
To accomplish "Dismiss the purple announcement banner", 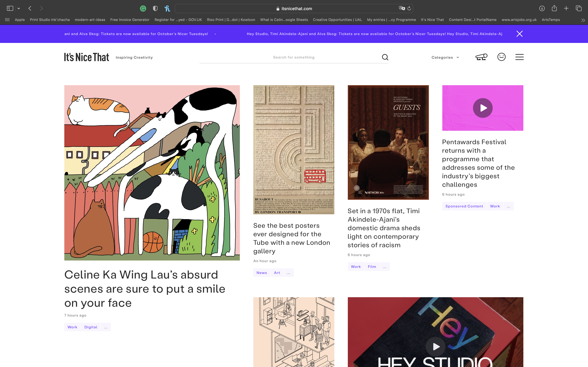I will click(519, 34).
